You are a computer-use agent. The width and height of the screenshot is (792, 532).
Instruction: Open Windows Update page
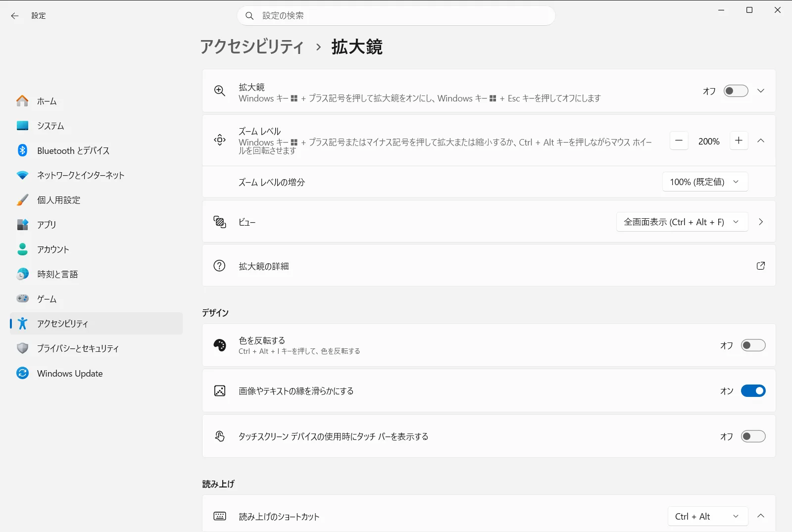click(96, 373)
